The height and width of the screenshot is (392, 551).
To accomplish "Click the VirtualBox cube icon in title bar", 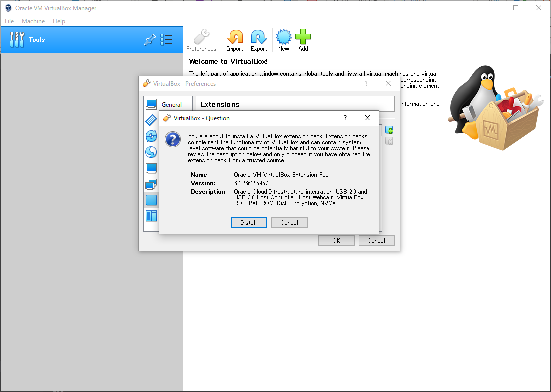I will coord(8,8).
